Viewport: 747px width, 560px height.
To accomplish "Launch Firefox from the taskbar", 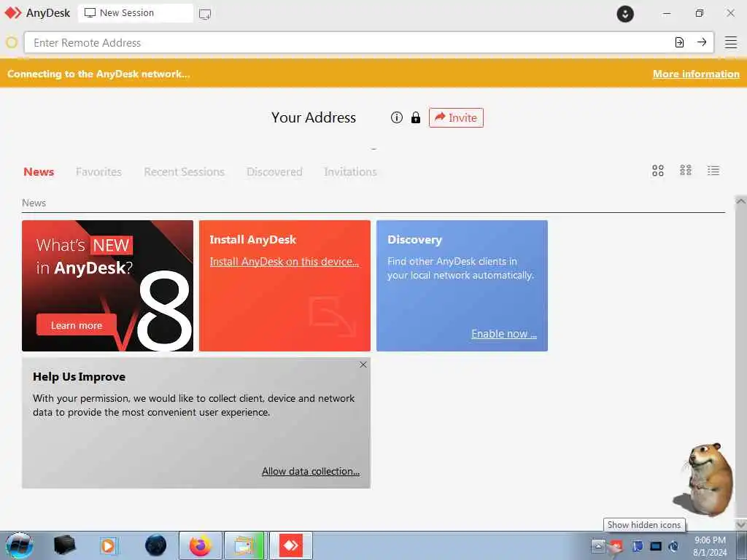I will tap(201, 545).
